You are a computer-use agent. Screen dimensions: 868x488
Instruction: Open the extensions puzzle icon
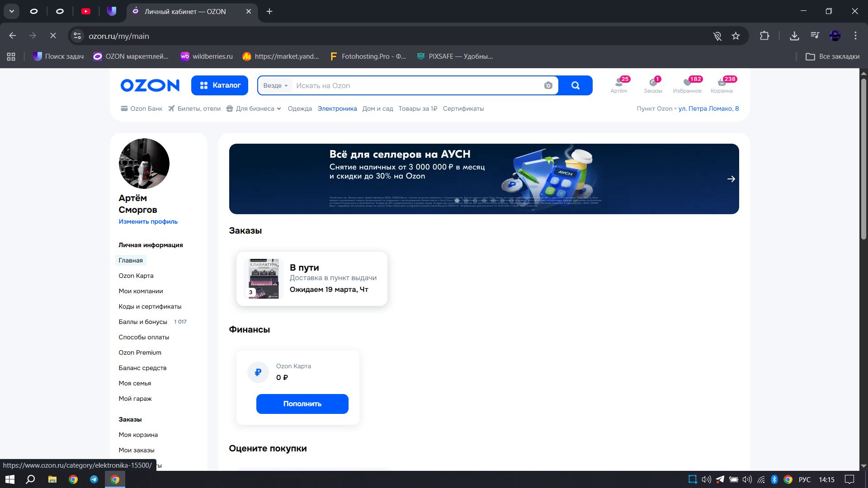pos(764,36)
